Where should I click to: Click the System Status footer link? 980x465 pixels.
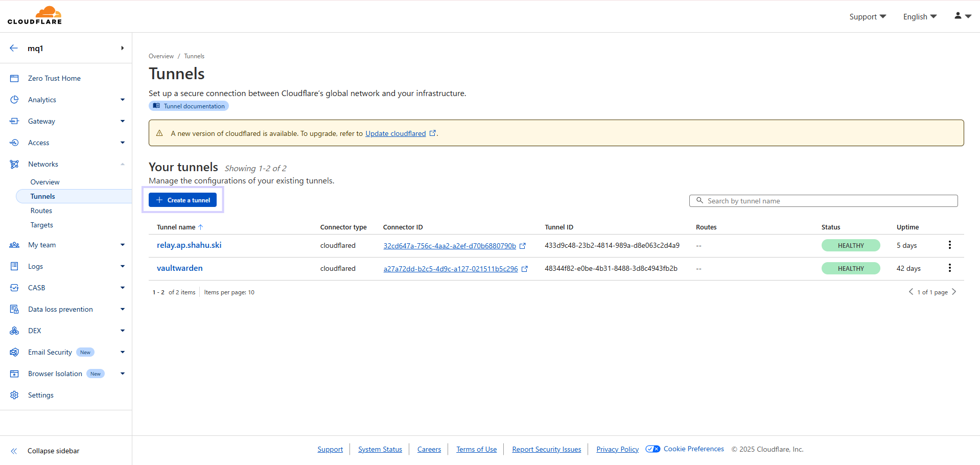pos(380,449)
